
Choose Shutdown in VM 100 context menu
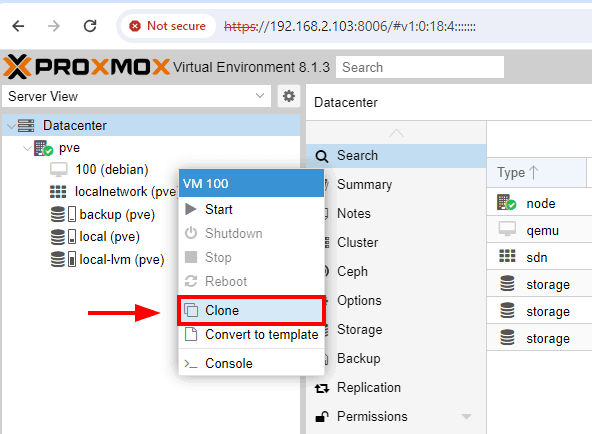(x=251, y=233)
